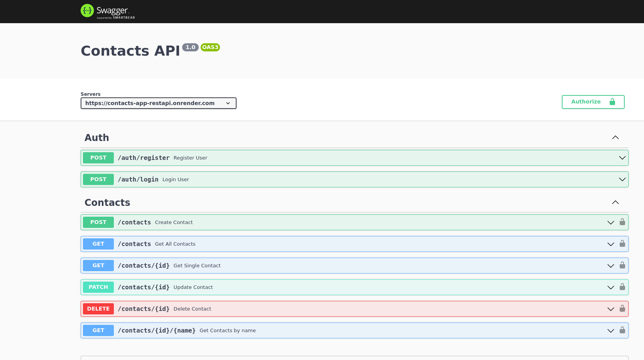
Task: Click the Contacts section heading
Action: (x=107, y=202)
